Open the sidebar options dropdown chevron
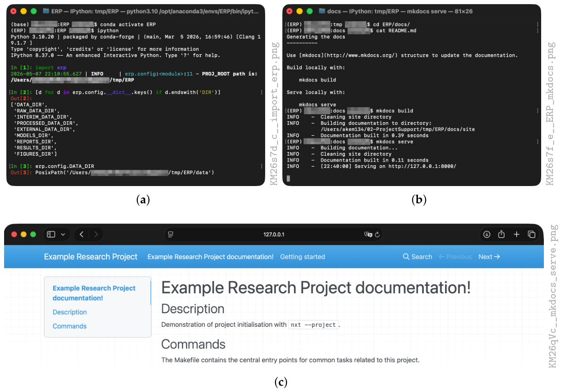Image resolution: width=562 pixels, height=392 pixels. 63,234
